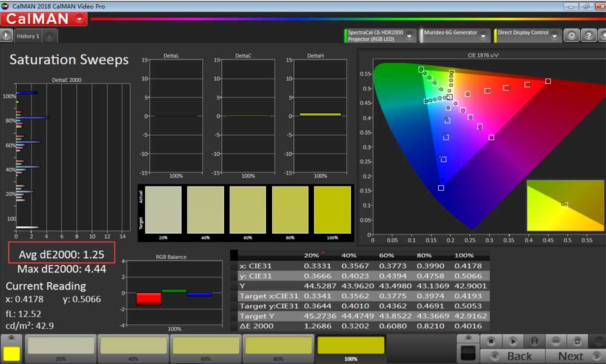Open the settings gear in the top toolbar
Viewport: 606px width, 364px height.
click(x=571, y=36)
